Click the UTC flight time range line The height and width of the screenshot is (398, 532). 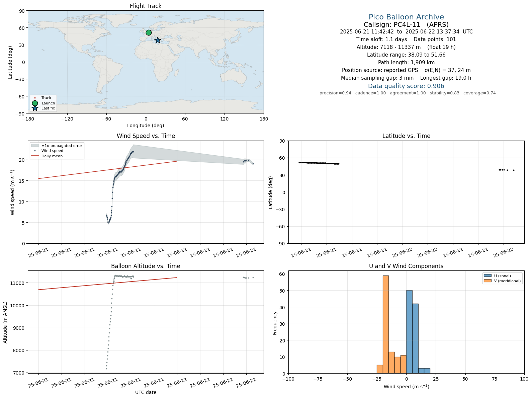[x=406, y=32]
